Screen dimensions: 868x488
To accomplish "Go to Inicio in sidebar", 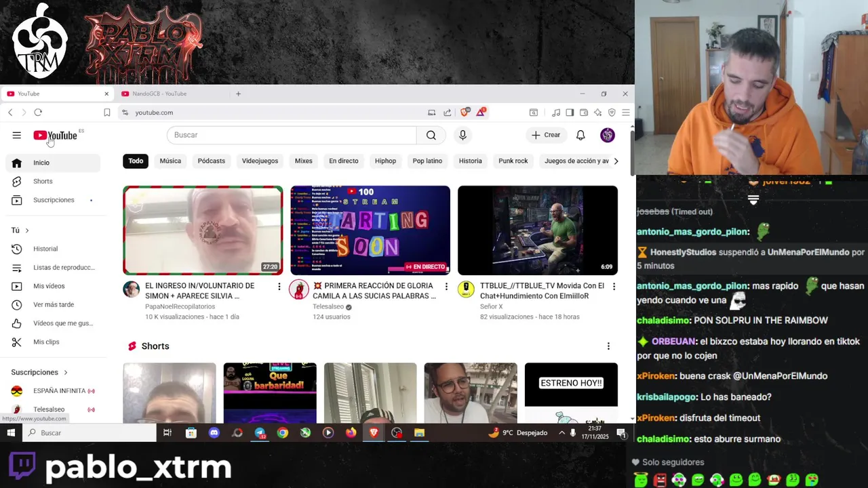I will (x=53, y=163).
